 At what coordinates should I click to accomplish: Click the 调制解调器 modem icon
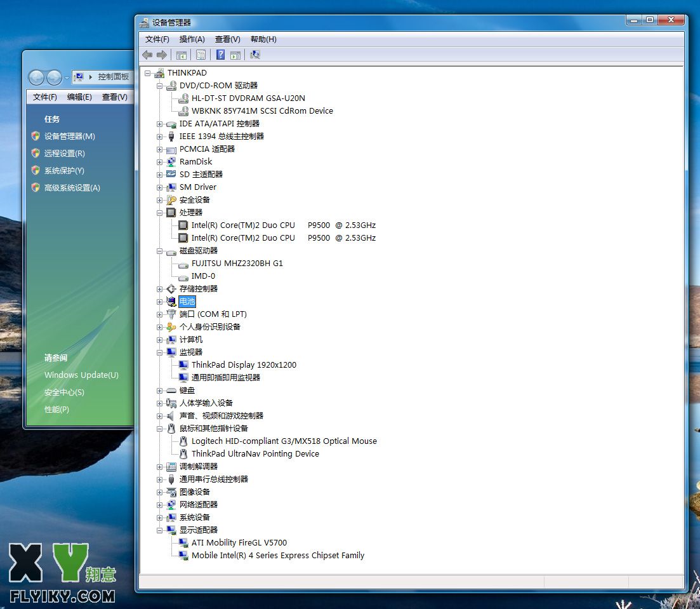171,467
